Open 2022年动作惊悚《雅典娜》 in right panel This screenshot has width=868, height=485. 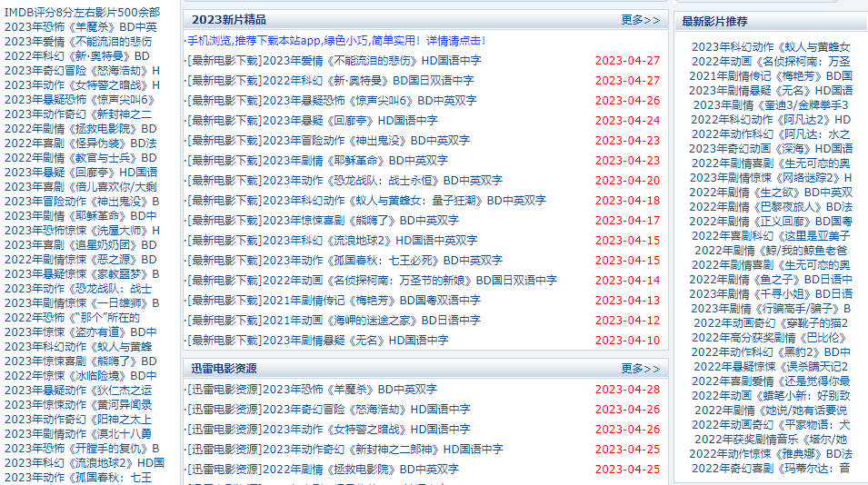click(x=771, y=454)
